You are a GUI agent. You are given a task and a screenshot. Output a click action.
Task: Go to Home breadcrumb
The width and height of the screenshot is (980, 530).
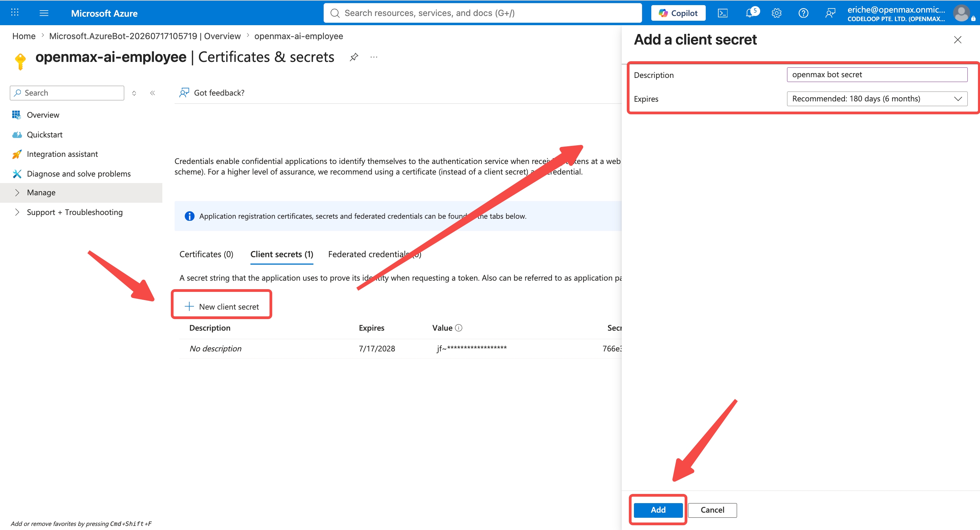(x=23, y=36)
